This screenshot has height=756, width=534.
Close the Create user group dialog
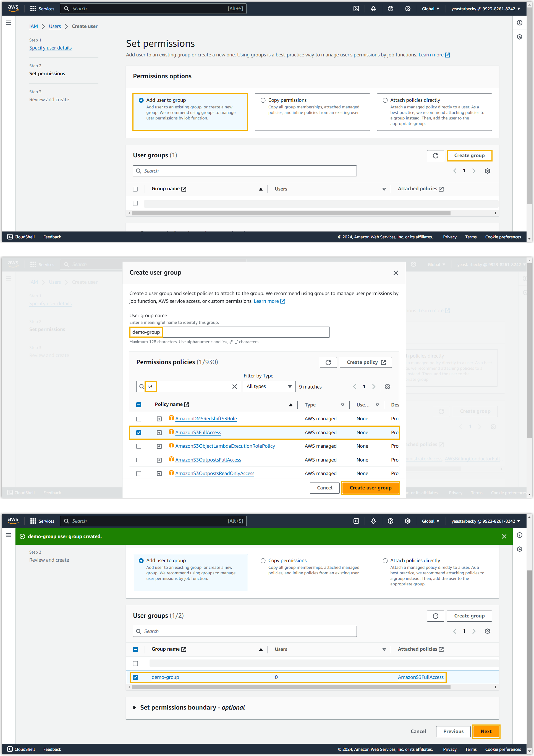(x=396, y=273)
